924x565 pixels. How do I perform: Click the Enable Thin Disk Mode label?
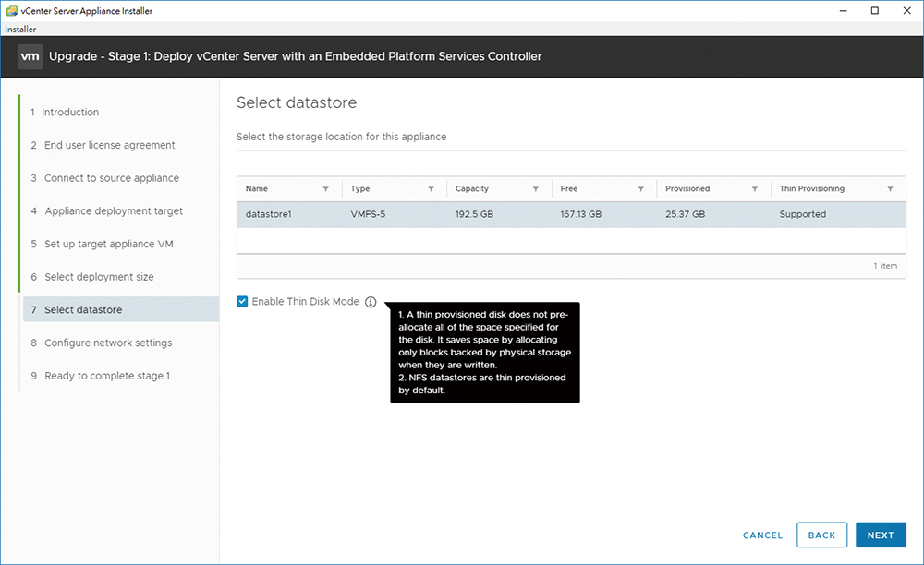click(x=305, y=301)
